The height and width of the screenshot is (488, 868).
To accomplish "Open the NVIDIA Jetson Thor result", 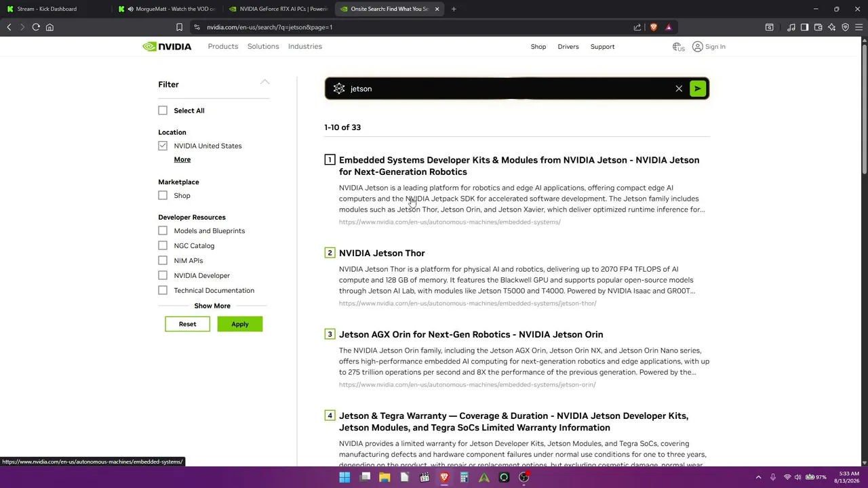I will point(382,253).
